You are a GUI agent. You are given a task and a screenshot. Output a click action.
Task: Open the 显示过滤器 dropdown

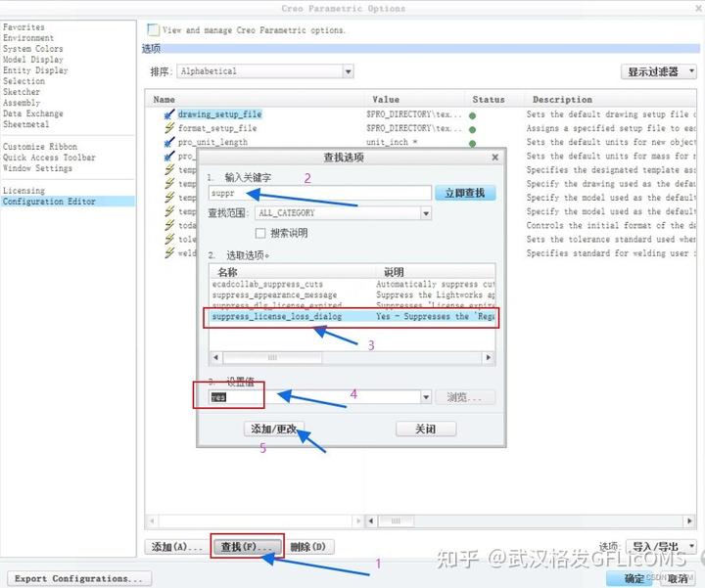659,71
